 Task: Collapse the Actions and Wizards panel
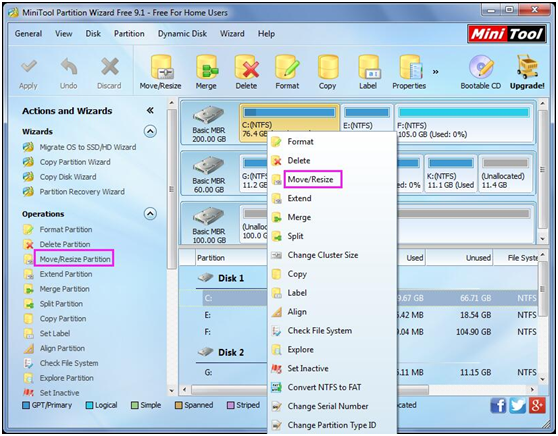coord(150,111)
